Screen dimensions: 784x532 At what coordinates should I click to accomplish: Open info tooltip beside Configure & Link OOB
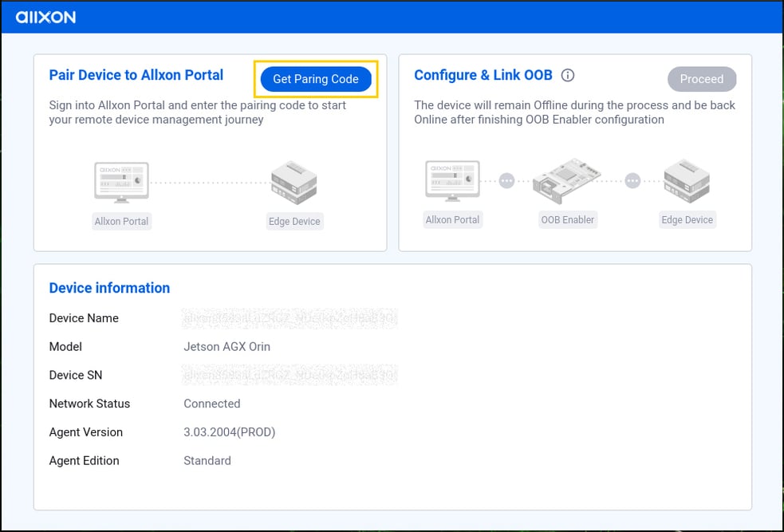[x=568, y=76]
